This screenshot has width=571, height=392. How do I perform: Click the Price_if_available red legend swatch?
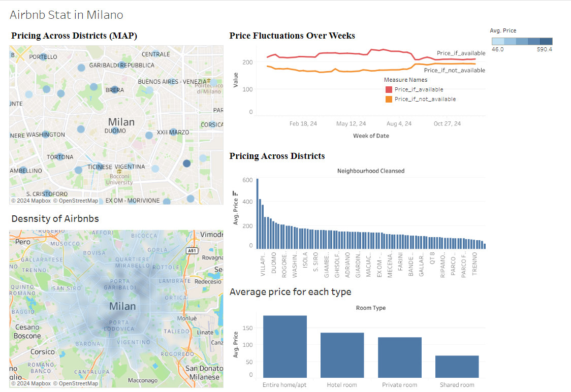pyautogui.click(x=389, y=89)
